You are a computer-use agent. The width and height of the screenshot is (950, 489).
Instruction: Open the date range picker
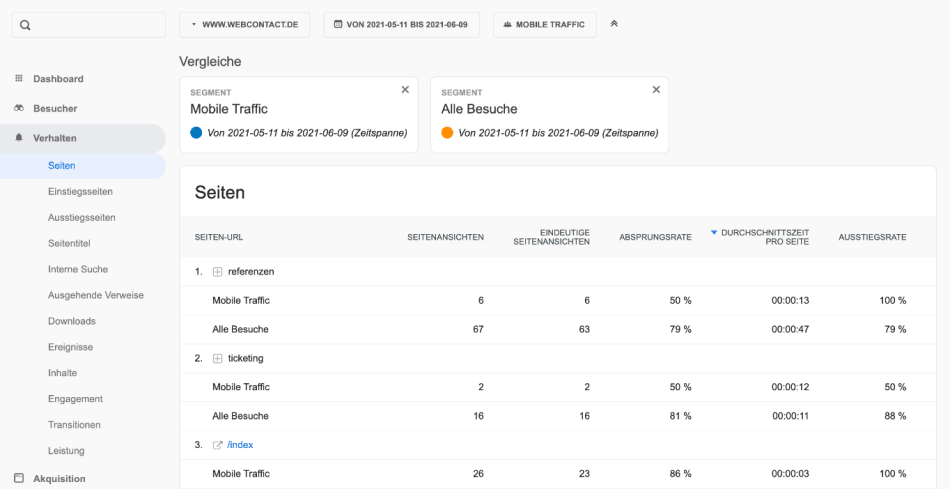click(x=402, y=25)
